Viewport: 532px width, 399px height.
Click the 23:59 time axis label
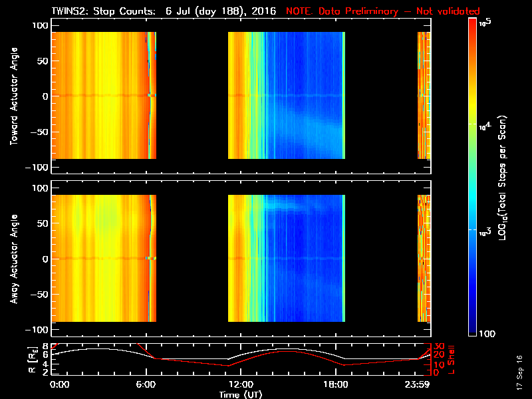point(417,385)
